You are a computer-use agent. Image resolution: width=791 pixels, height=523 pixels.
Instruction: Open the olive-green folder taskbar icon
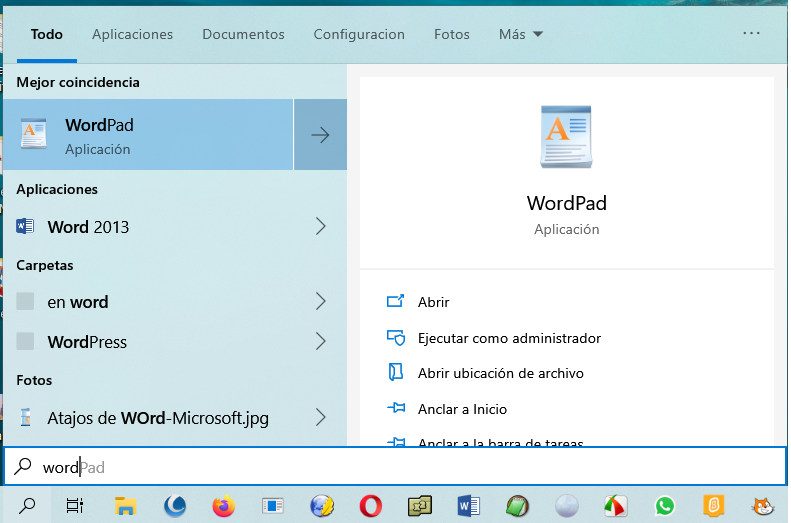coord(420,506)
